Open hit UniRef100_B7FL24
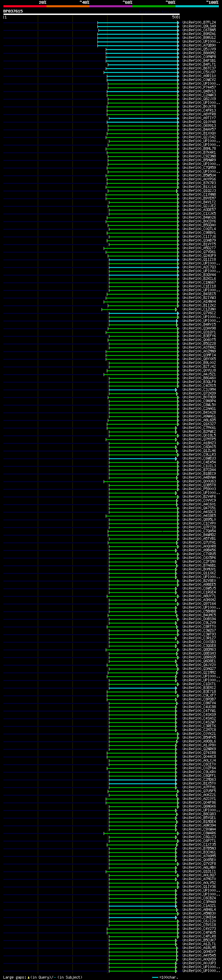This screenshot has height=980, width=222. click(x=199, y=23)
